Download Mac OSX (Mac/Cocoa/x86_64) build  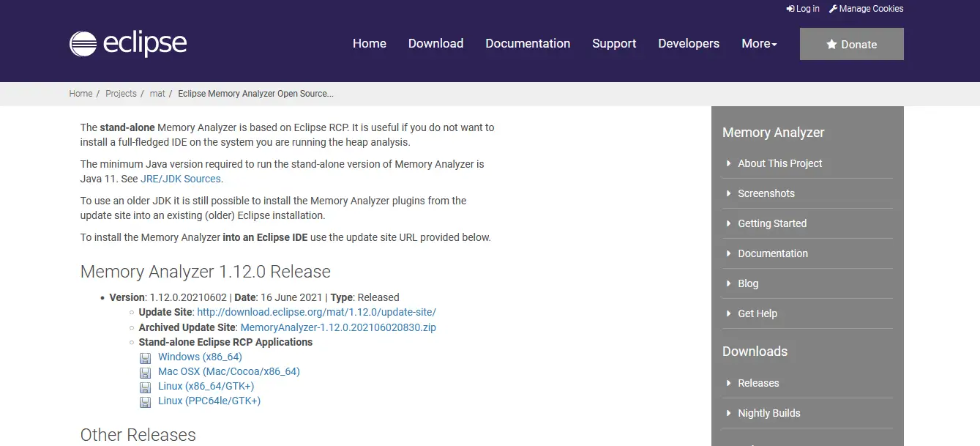[x=229, y=371]
